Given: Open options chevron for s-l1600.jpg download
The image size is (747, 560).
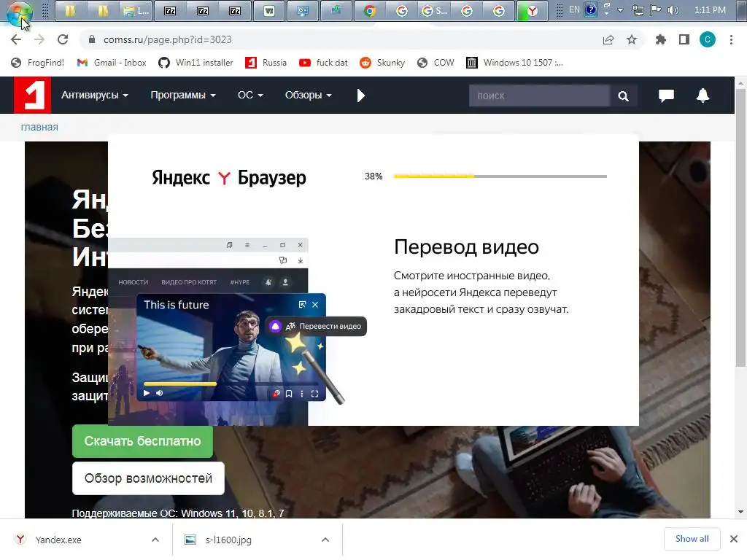Looking at the screenshot, I should pos(325,540).
